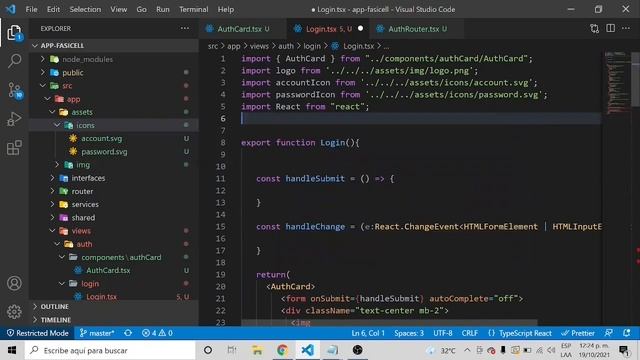Click the Explorer more actions ellipsis

point(184,28)
